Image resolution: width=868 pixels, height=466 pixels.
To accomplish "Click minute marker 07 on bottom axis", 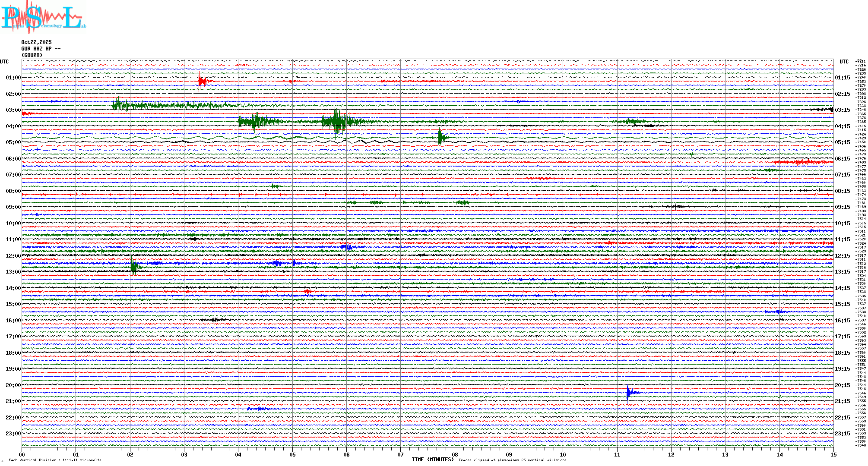I will [x=400, y=454].
